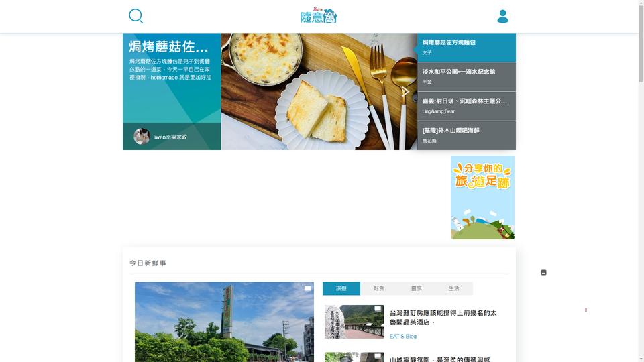Select the 旅遊 tab
The width and height of the screenshot is (644, 362).
tap(341, 288)
